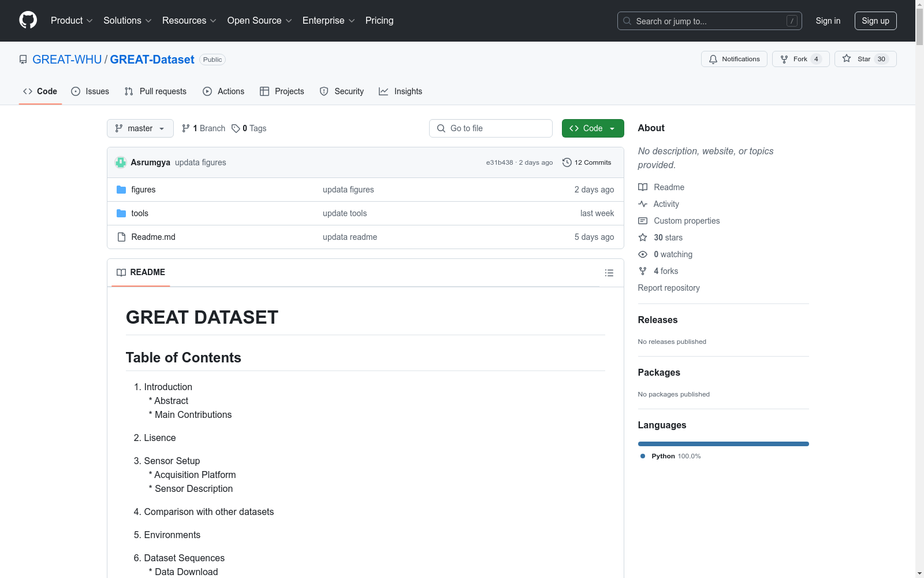Viewport: 924px width, 578px height.
Task: Click the tag icon next to 0 Tags
Action: click(236, 128)
